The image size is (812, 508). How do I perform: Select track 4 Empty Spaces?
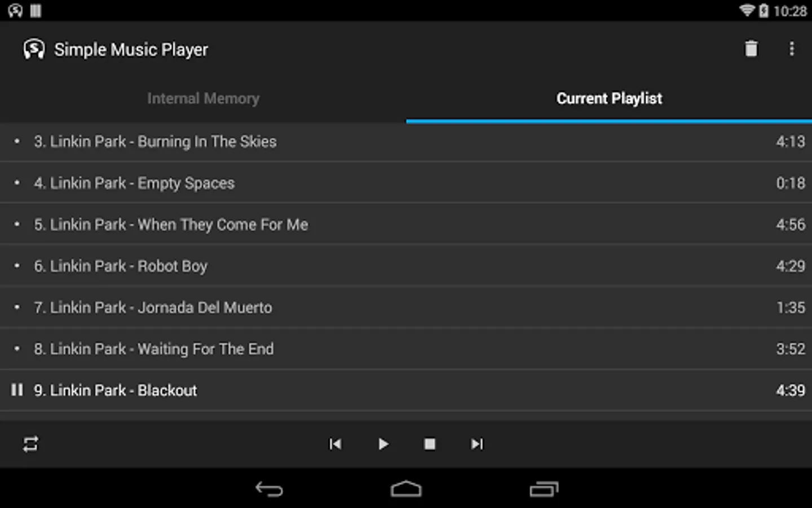(x=406, y=183)
